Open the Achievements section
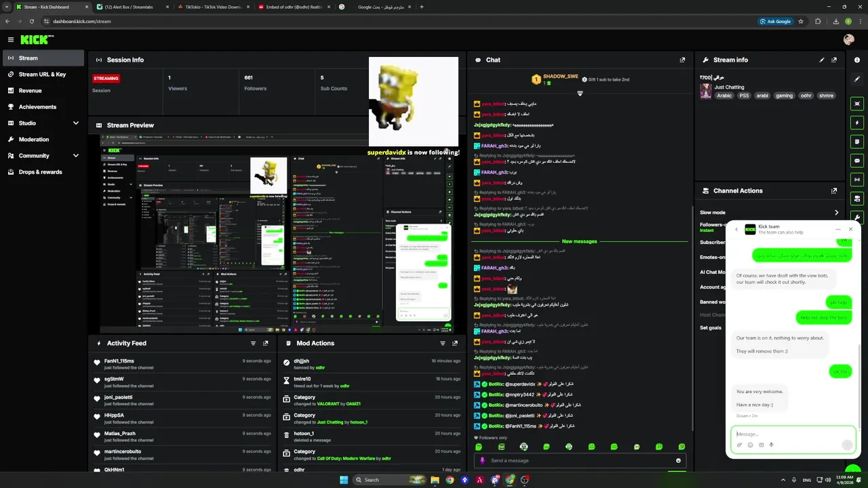 [42, 107]
